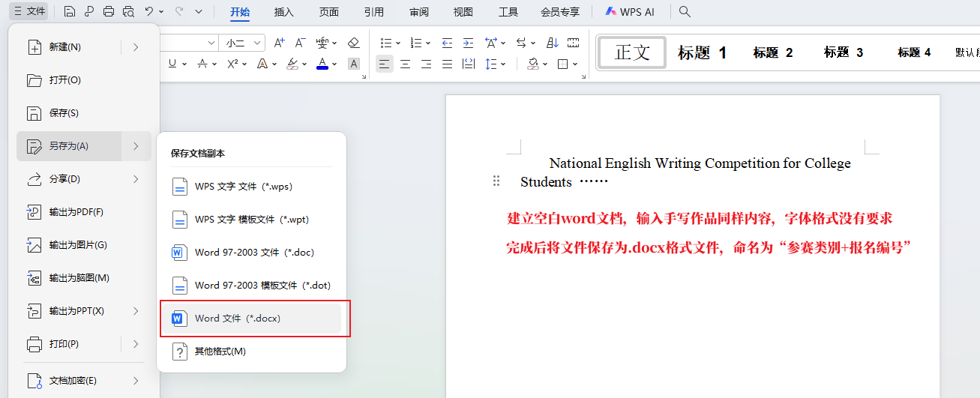Click the blue font color swatch
980x398 pixels.
322,64
